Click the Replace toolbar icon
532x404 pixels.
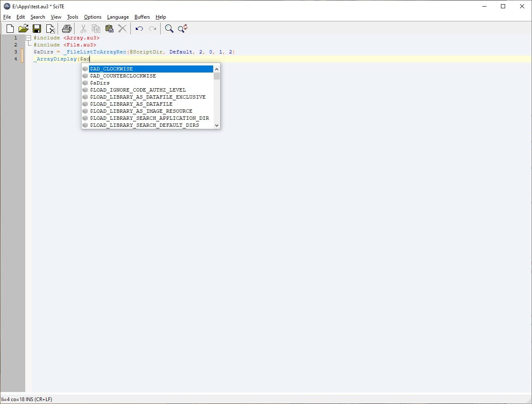[x=183, y=29]
